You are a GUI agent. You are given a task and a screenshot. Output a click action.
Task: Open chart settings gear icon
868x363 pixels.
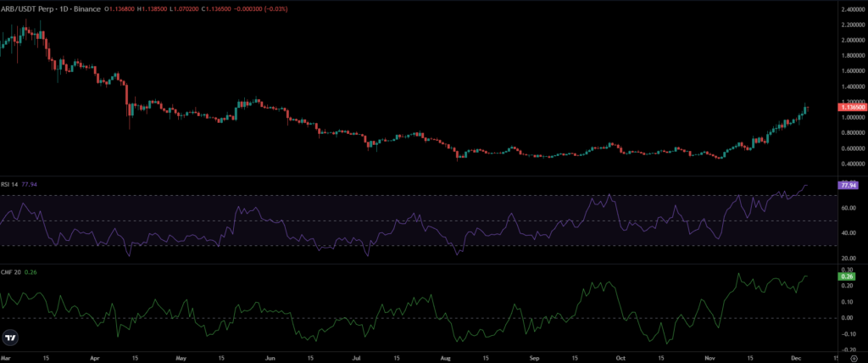click(853, 358)
